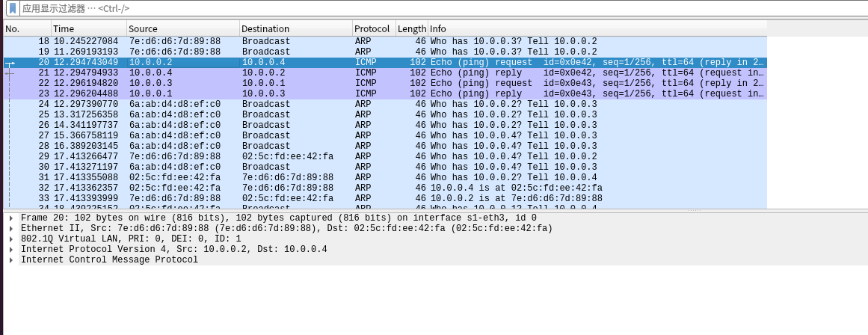Select packet 22 from 10.0.0.3

tap(385, 84)
